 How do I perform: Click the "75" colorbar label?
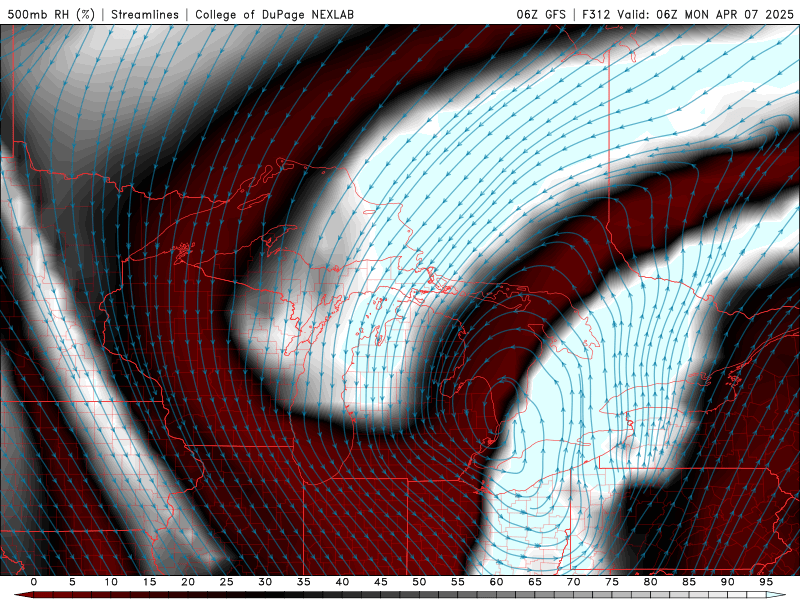click(x=612, y=582)
